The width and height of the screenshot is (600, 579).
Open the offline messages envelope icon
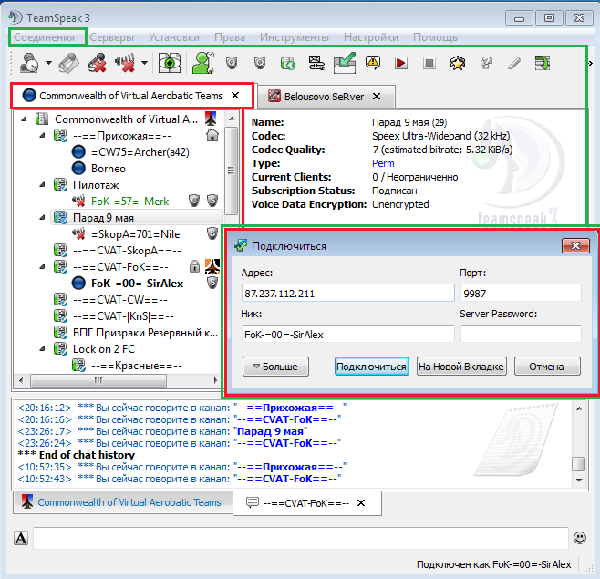316,63
